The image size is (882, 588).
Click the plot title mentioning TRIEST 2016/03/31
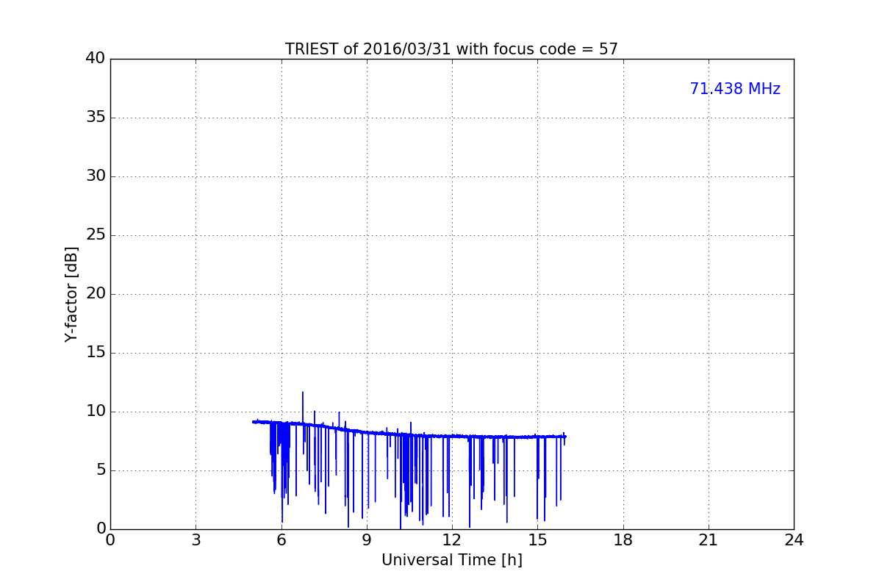point(451,49)
